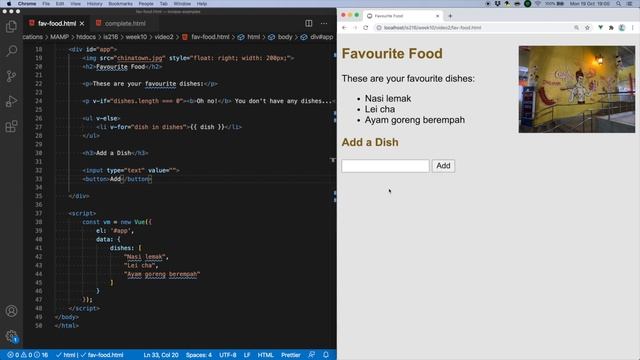Click the fav-food.html breadcrumb item

click(x=206, y=37)
